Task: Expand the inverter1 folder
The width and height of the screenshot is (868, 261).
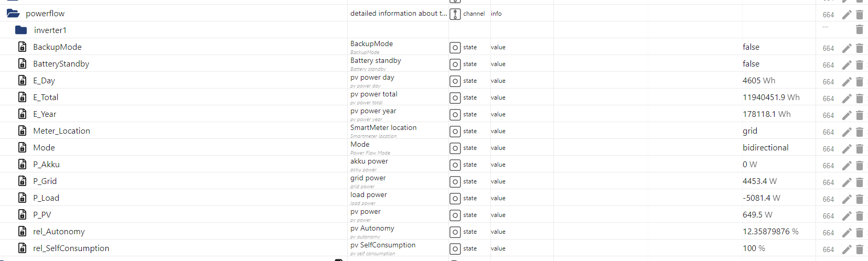Action: coord(21,30)
